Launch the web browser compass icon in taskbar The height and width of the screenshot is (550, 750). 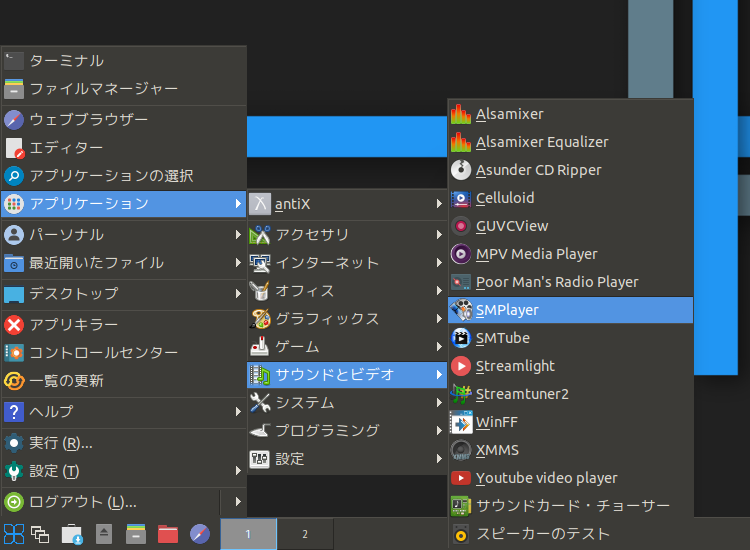click(x=199, y=534)
